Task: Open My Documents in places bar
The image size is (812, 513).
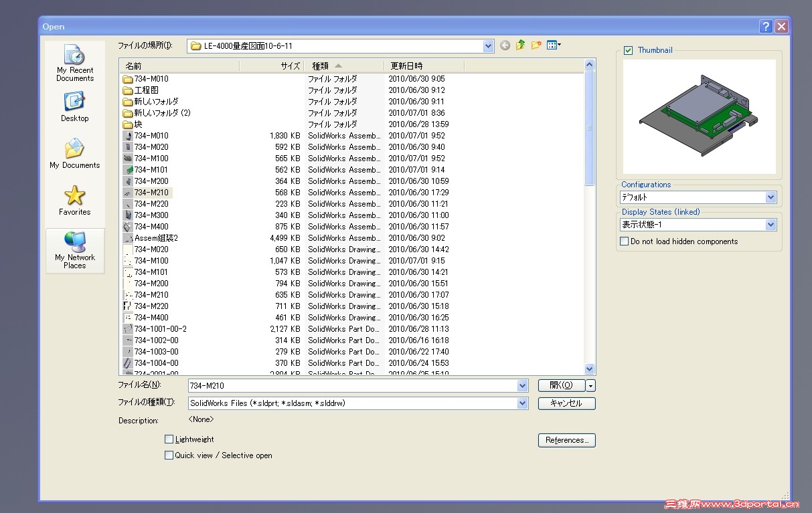Action: click(74, 153)
